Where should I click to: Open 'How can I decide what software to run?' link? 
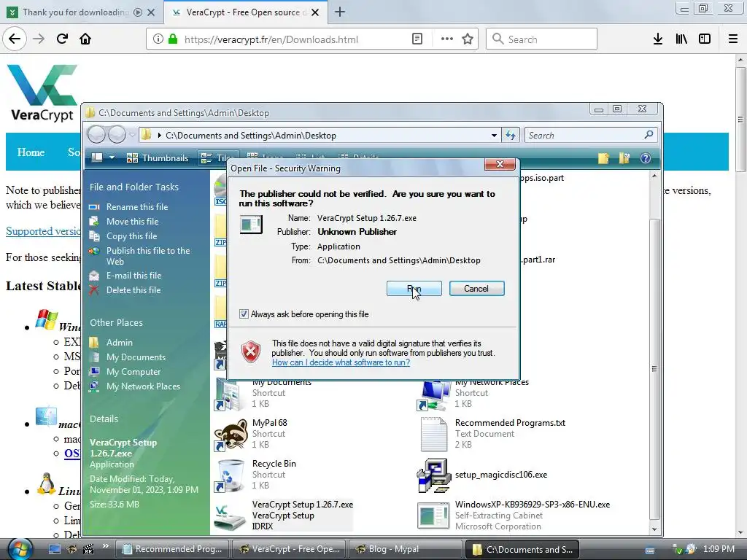(341, 362)
